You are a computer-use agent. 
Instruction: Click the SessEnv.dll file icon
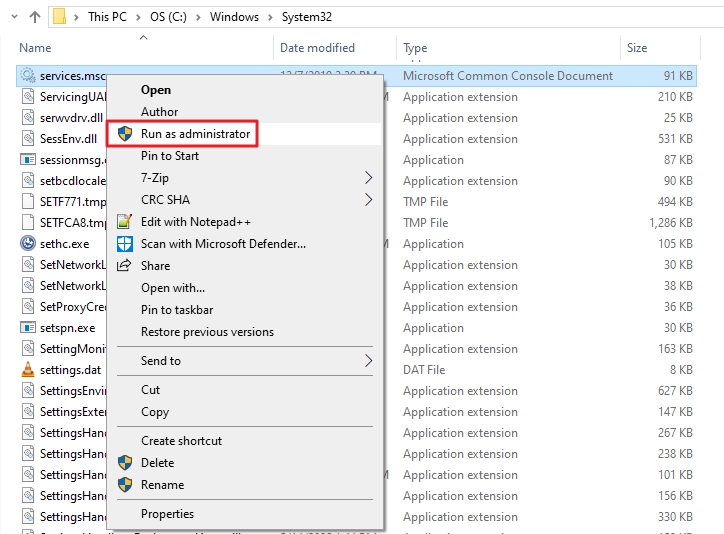click(28, 138)
